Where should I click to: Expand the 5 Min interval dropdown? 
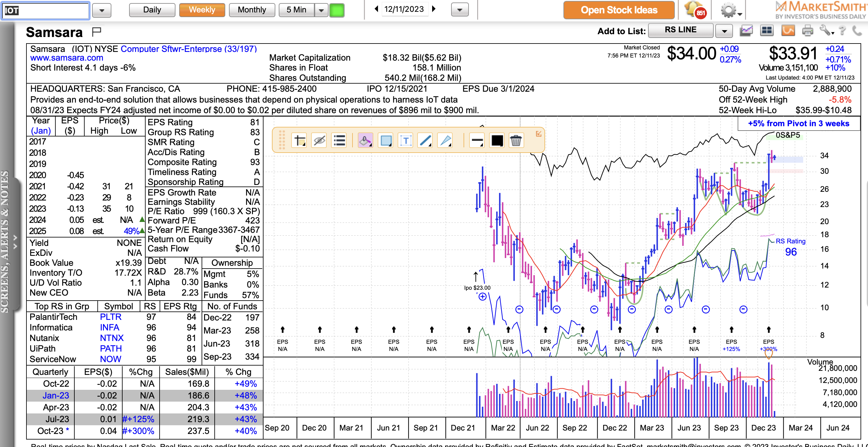[321, 10]
